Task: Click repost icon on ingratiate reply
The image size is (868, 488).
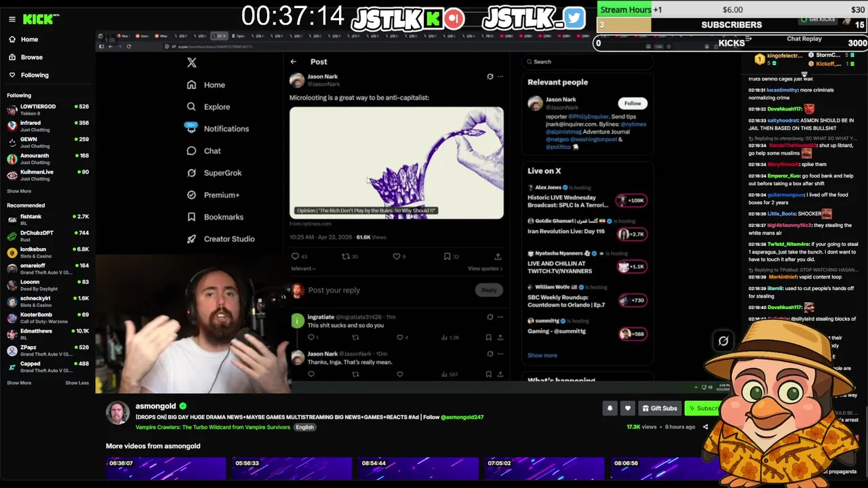Action: click(x=355, y=337)
